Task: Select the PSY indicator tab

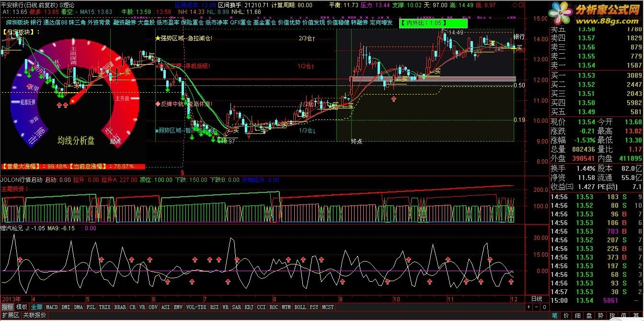Action: pos(314,307)
